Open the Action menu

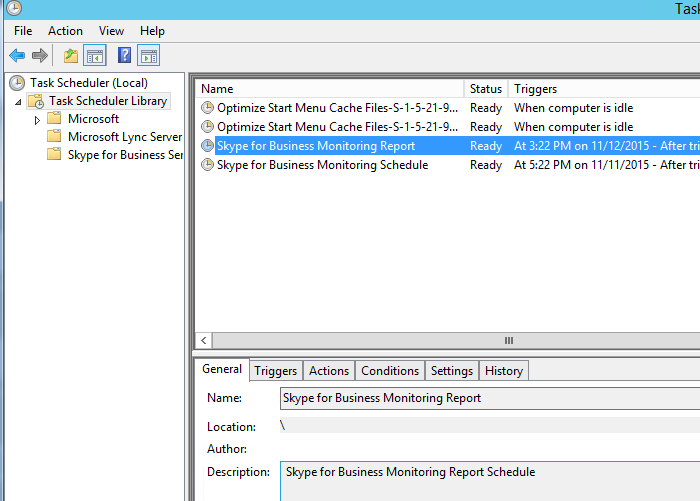(65, 31)
